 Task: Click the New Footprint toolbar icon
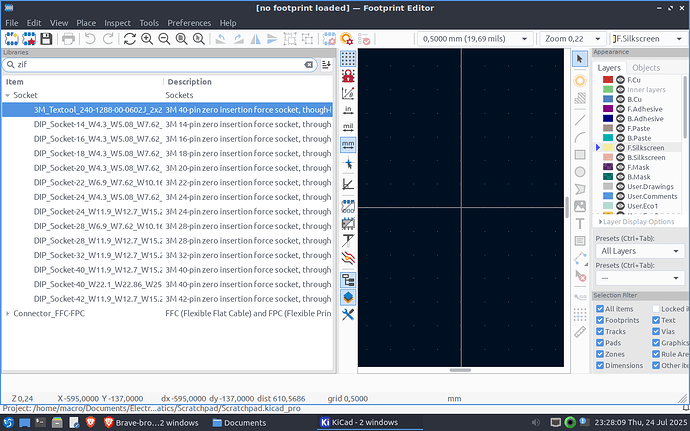(x=12, y=39)
